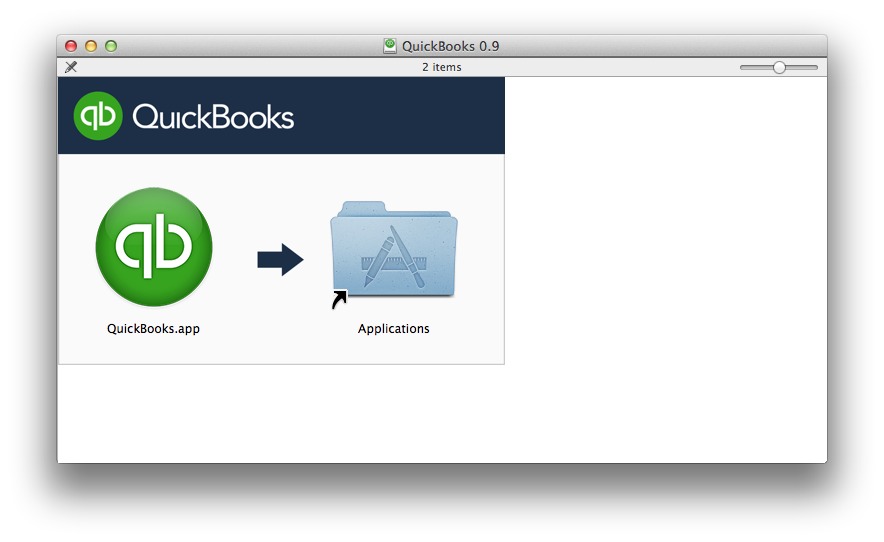Click the 2 items status text
The height and width of the screenshot is (542, 884).
442,67
